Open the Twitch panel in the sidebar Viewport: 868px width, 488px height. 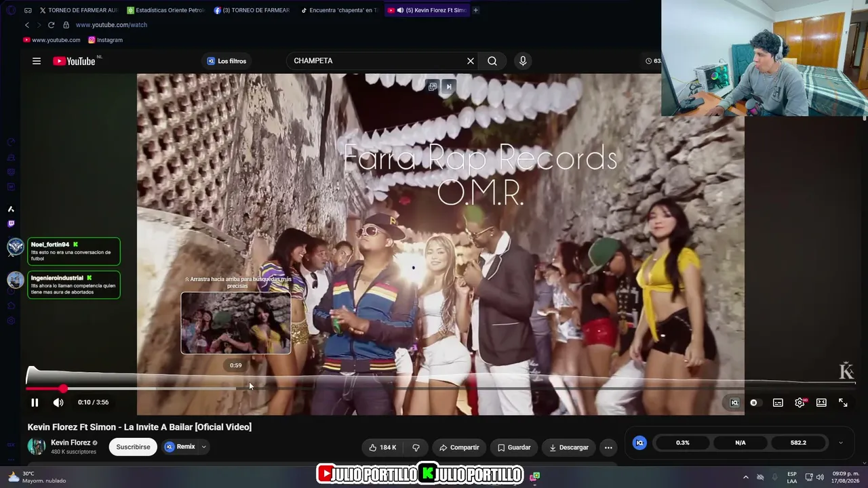(11, 224)
